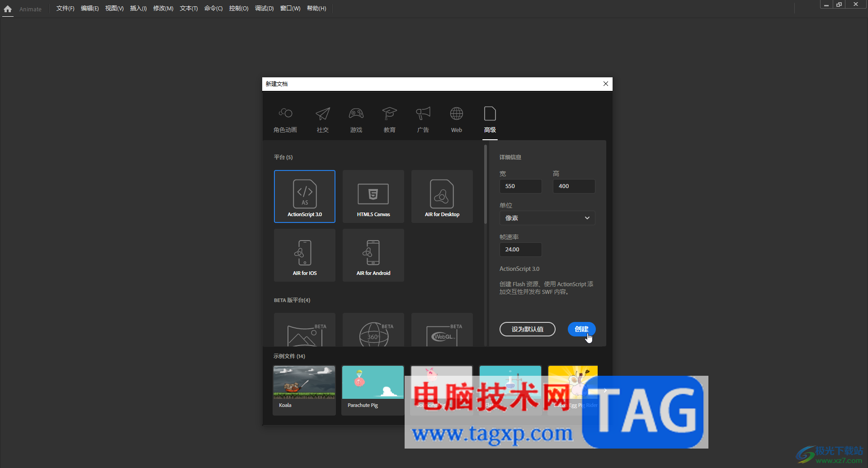The image size is (868, 468).
Task: Click the Home icon beside Animate
Action: tap(8, 9)
